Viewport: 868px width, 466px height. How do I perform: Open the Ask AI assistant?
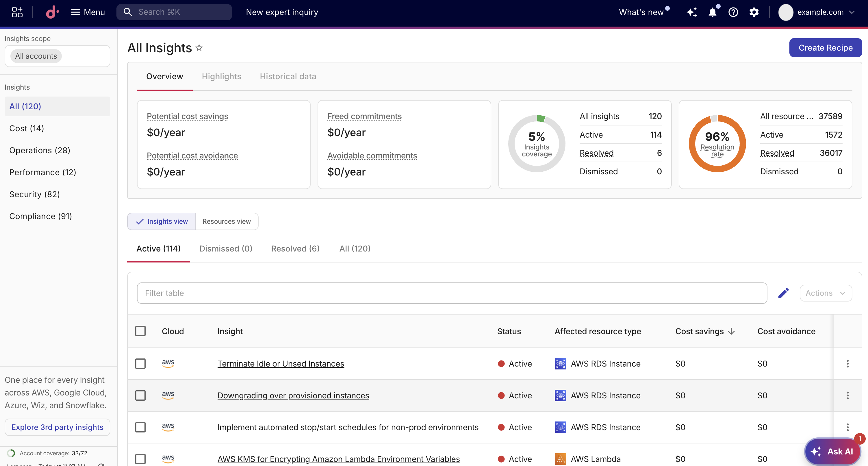click(x=832, y=452)
